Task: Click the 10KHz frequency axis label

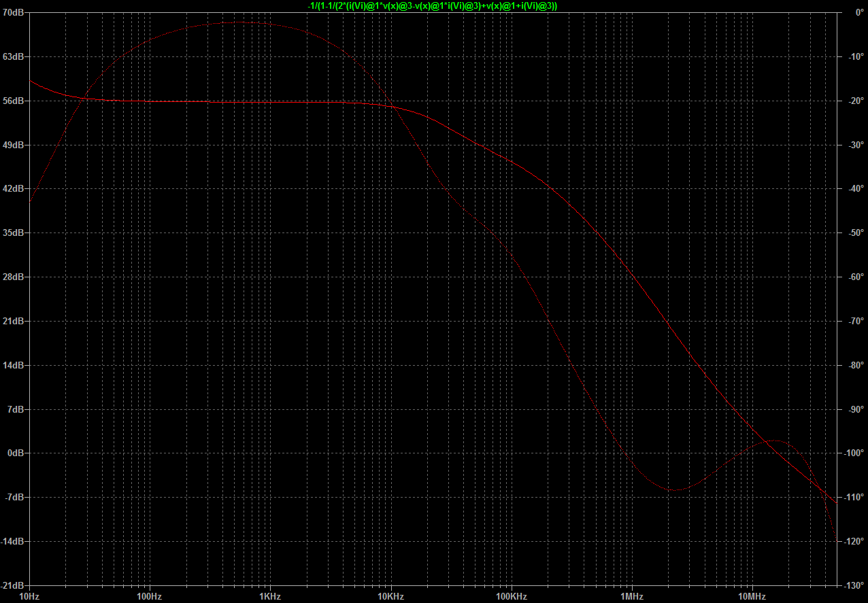Action: pyautogui.click(x=390, y=596)
